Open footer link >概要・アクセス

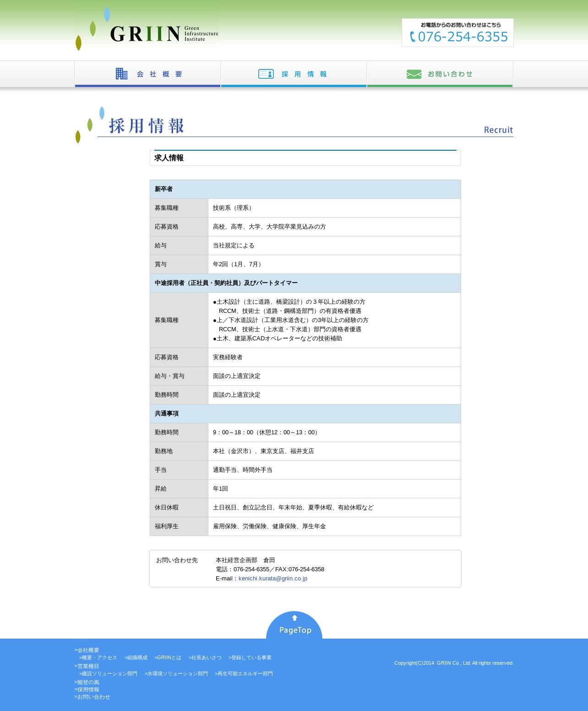coord(98,657)
